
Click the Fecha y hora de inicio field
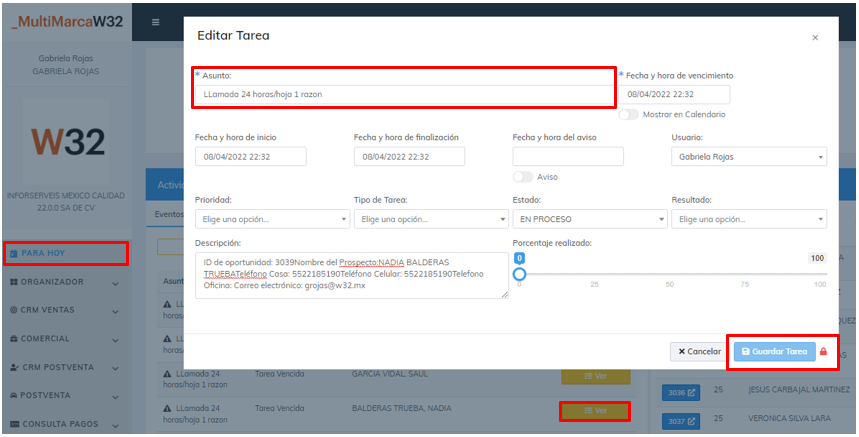click(251, 157)
